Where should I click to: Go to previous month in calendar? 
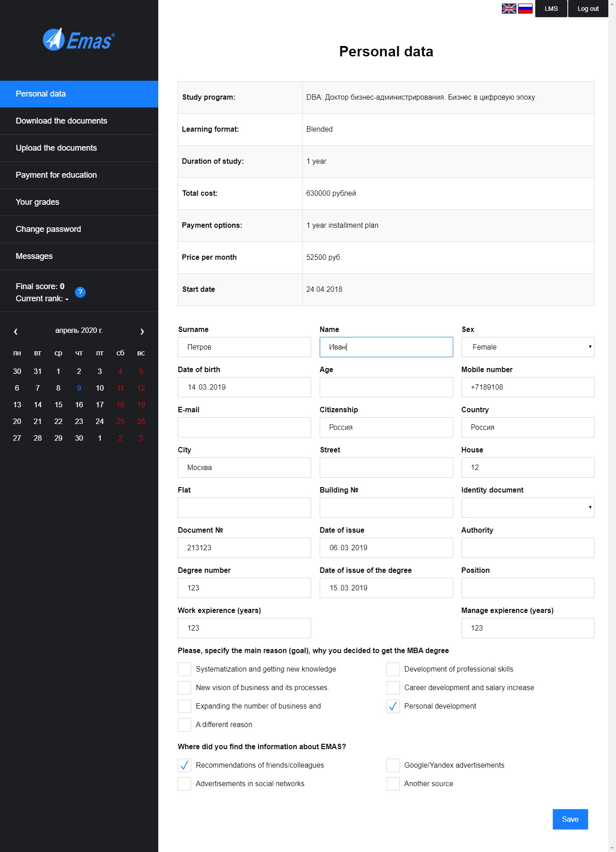pyautogui.click(x=16, y=331)
